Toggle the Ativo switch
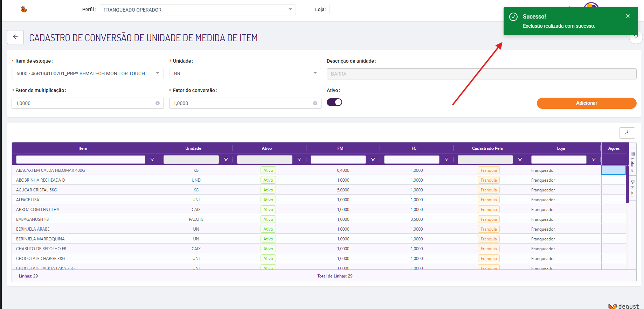644x309 pixels. [x=334, y=102]
